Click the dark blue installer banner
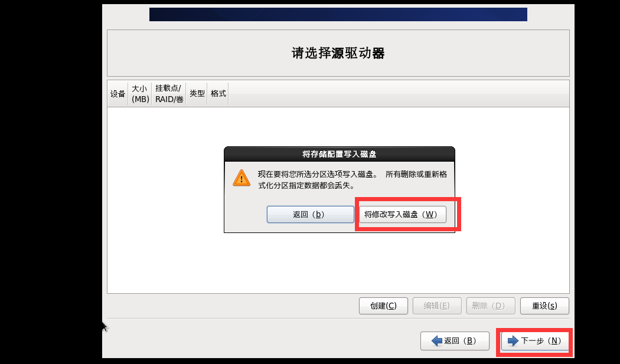This screenshot has height=364, width=620. [338, 14]
